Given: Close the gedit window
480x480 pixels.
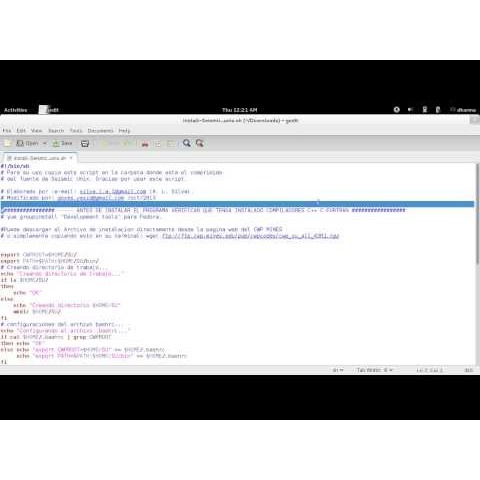Looking at the screenshot, I should [x=474, y=120].
